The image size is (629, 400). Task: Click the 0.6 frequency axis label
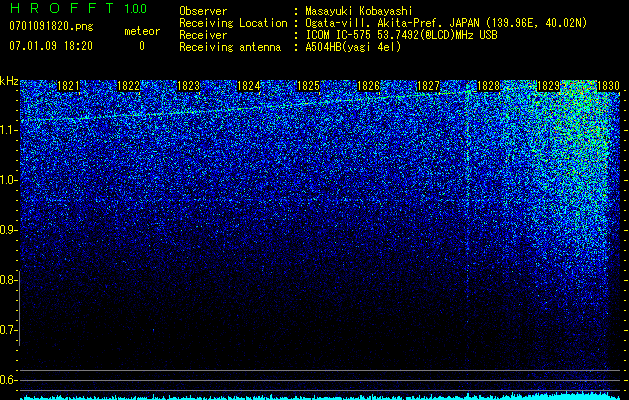pos(8,380)
